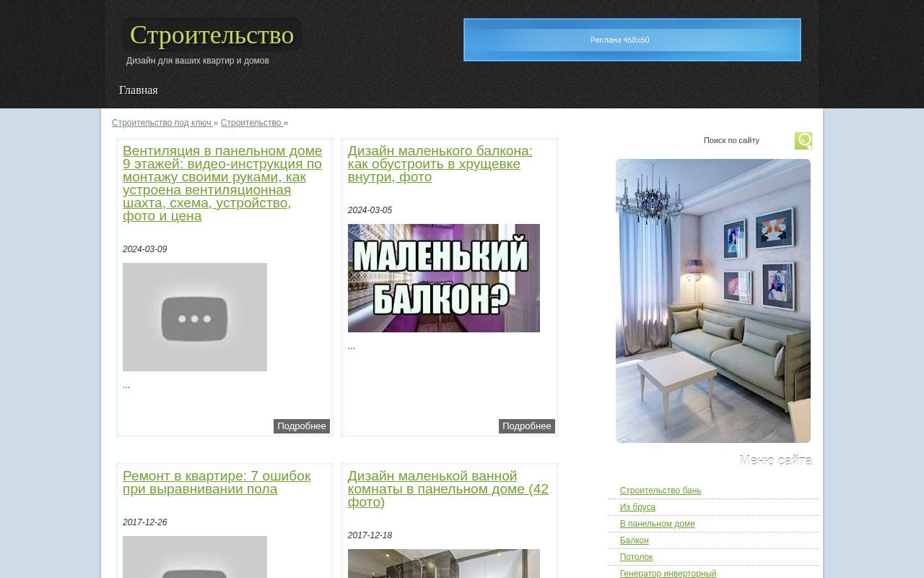Open the article about вентиляция в панельном доме
This screenshot has width=924, height=578.
(223, 184)
